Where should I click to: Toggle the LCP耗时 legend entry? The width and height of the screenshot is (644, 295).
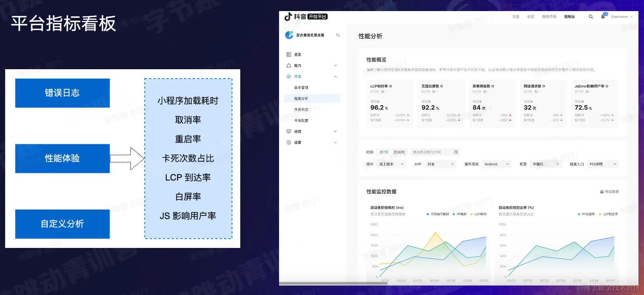click(478, 214)
